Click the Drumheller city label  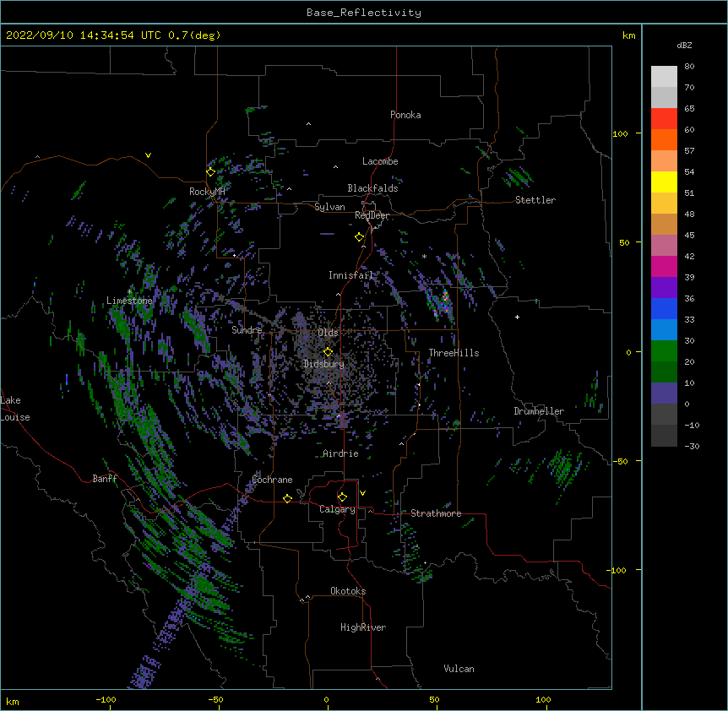pyautogui.click(x=539, y=411)
